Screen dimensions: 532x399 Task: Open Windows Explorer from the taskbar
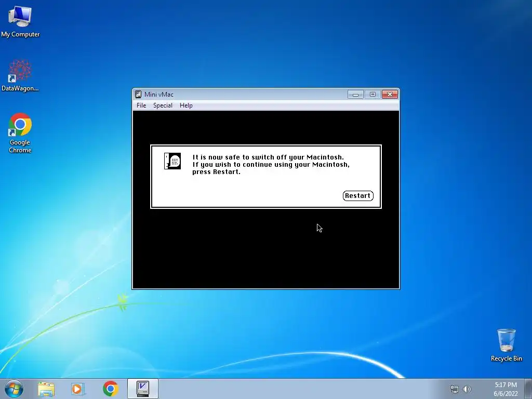tap(46, 389)
